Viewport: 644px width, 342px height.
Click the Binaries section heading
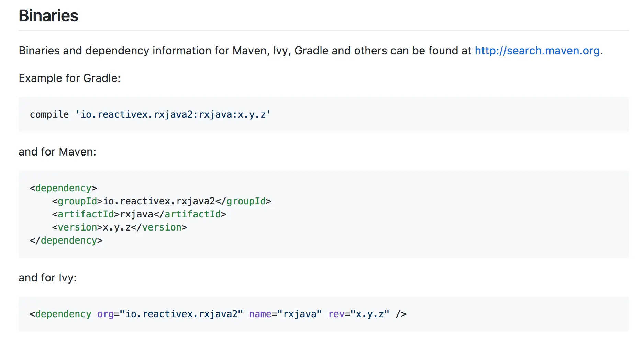(x=48, y=16)
